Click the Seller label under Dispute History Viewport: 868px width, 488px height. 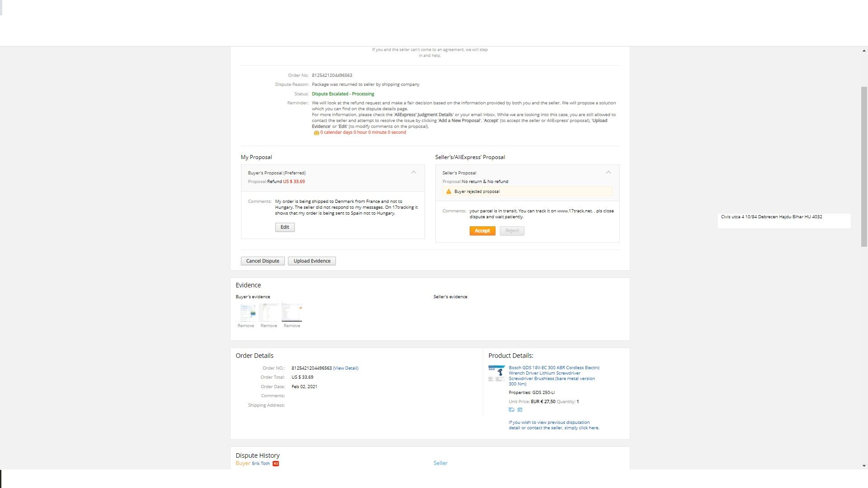tap(440, 463)
